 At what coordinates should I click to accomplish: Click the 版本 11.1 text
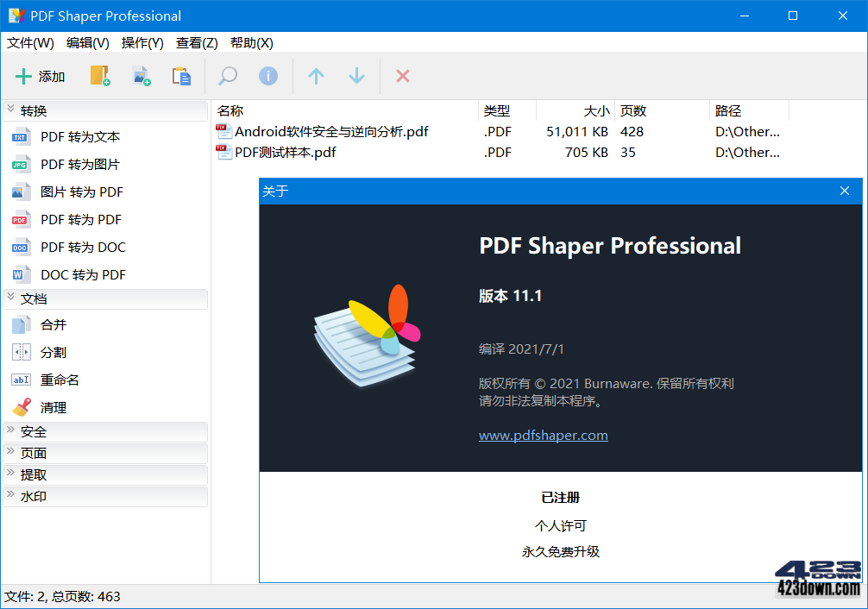[511, 296]
